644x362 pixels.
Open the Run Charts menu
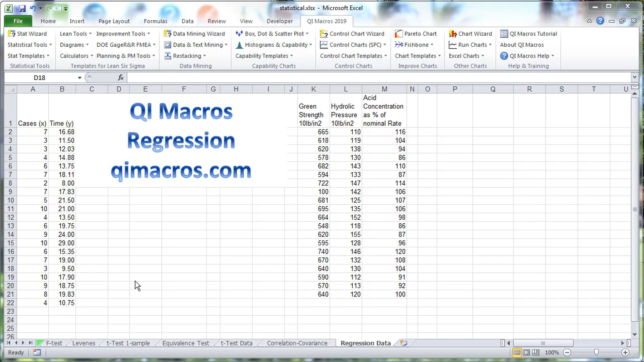470,45
